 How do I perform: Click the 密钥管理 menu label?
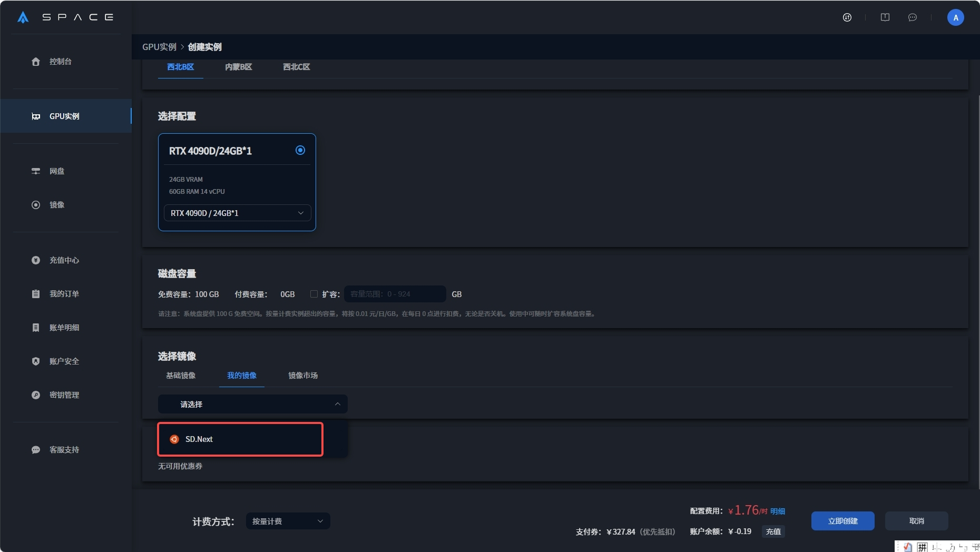coord(64,395)
